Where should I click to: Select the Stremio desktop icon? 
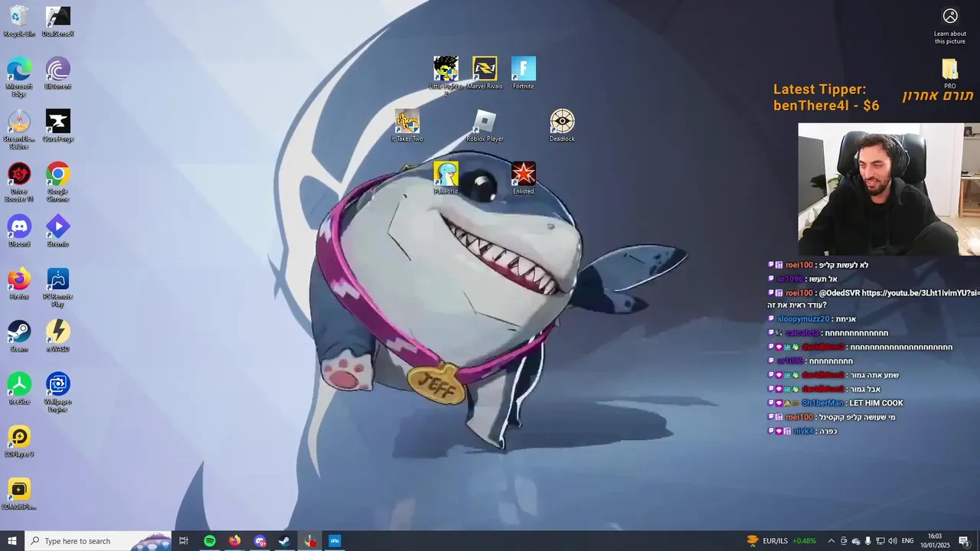tap(58, 231)
